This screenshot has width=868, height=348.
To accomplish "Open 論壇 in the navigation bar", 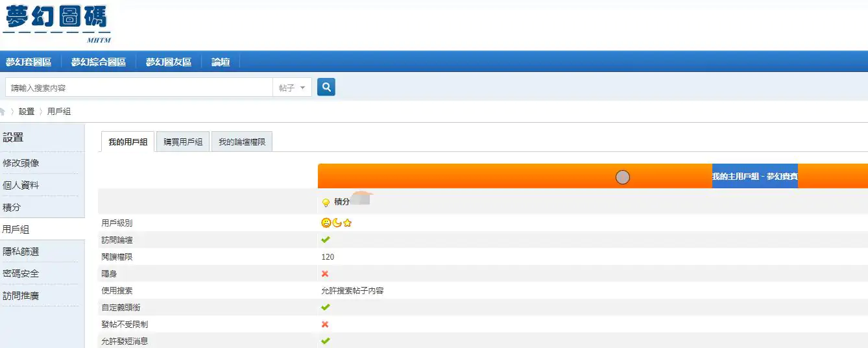I will coord(221,62).
